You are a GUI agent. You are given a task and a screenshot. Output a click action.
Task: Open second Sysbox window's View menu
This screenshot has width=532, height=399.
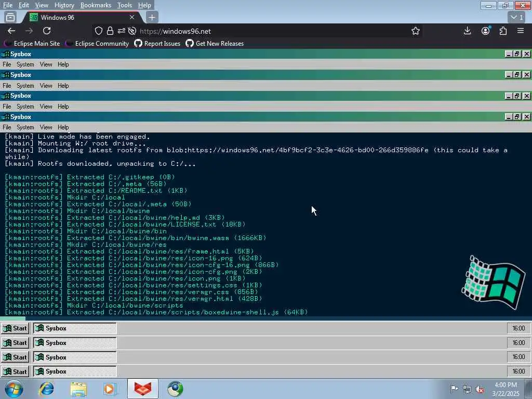point(46,86)
